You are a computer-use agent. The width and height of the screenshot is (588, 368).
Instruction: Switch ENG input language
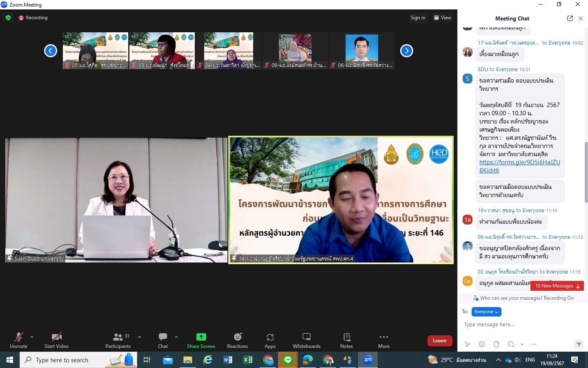pos(530,360)
